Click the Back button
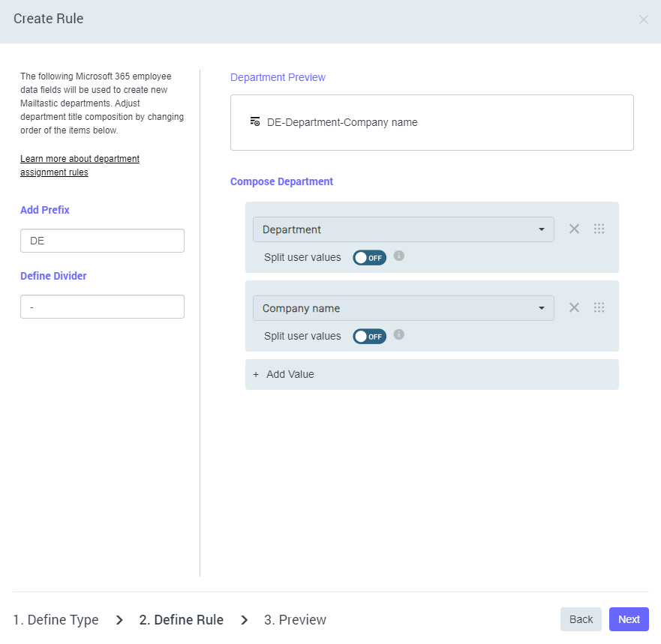Image resolution: width=661 pixels, height=644 pixels. (x=581, y=619)
